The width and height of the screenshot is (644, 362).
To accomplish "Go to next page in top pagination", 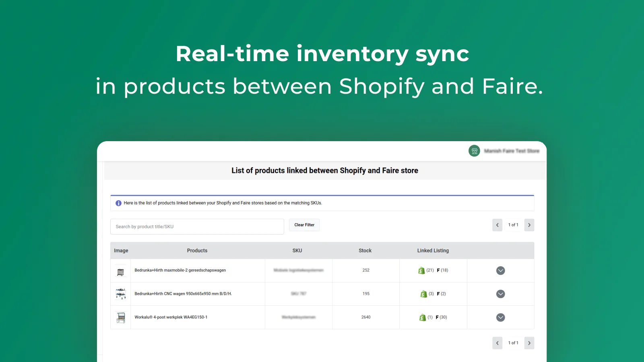I will pos(529,225).
